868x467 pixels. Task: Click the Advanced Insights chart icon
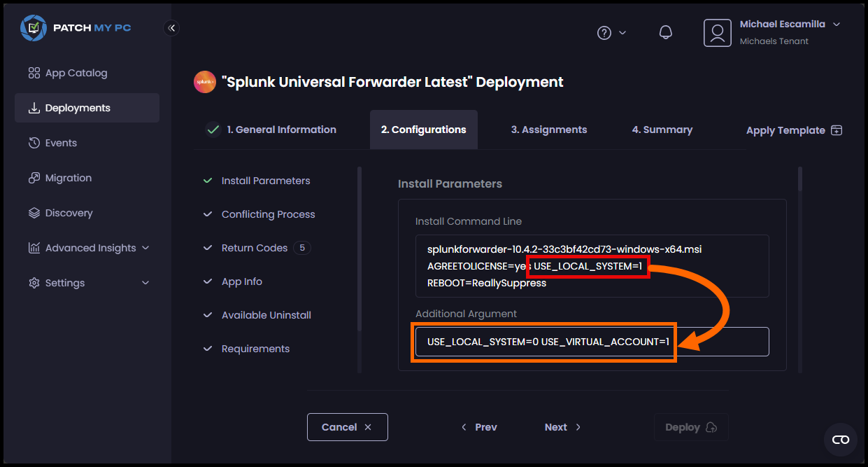click(x=34, y=248)
